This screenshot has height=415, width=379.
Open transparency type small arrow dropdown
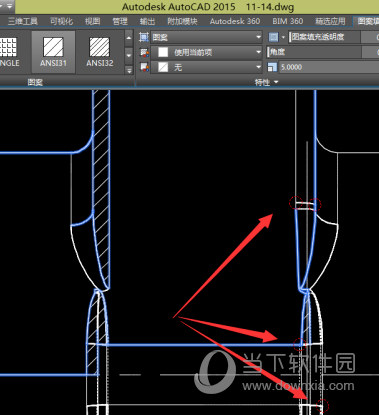point(283,37)
